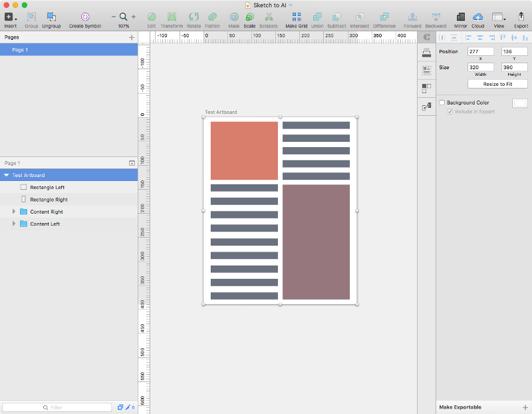Zoom out with the minus button
This screenshot has height=414, width=532.
(114, 17)
